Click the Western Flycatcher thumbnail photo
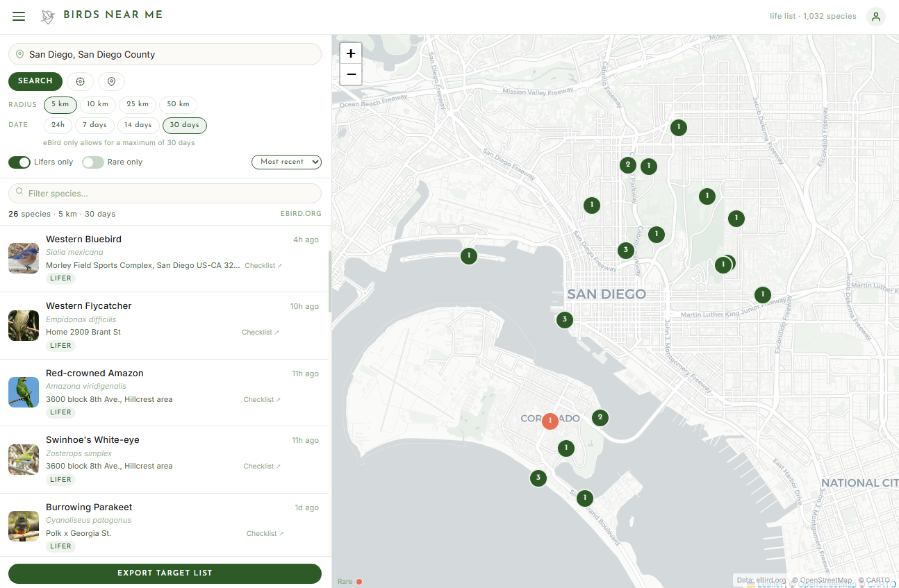899x588 pixels. (23, 325)
